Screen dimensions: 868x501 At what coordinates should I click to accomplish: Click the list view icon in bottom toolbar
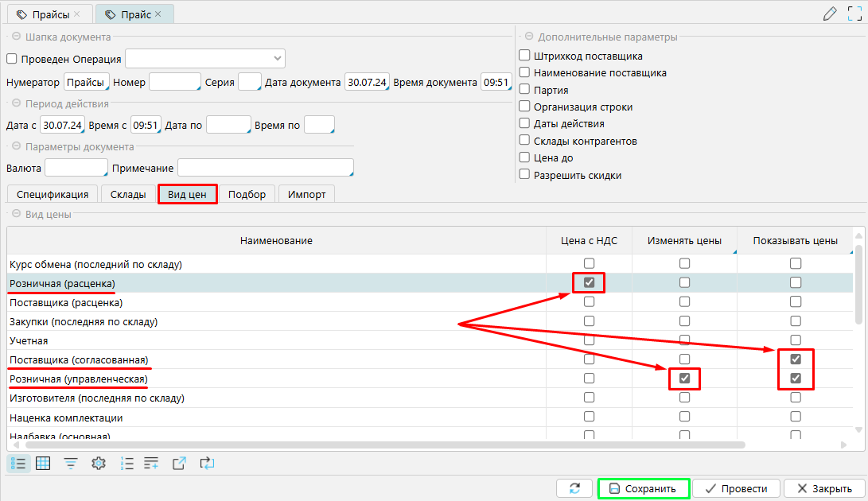(19, 463)
